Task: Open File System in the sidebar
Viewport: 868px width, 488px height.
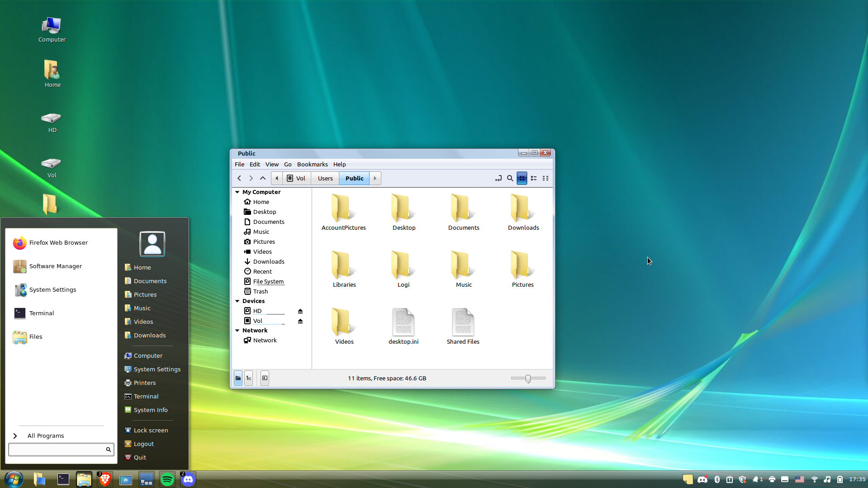Action: click(x=268, y=282)
